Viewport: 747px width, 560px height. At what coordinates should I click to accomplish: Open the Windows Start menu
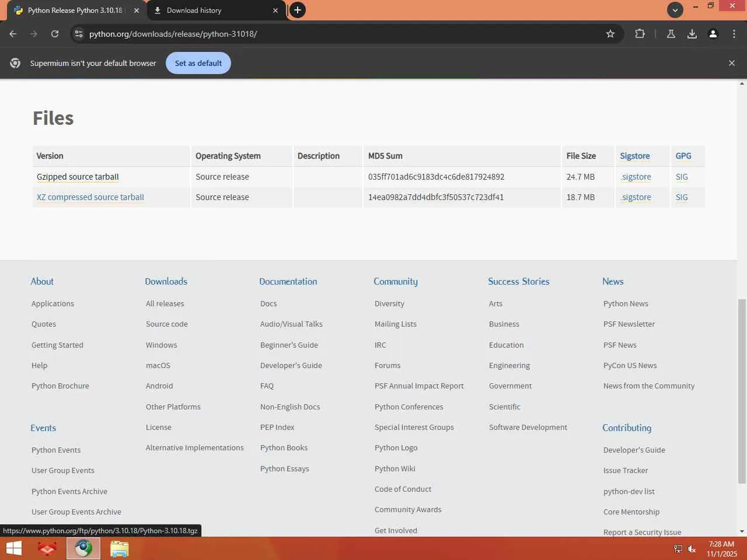click(13, 548)
